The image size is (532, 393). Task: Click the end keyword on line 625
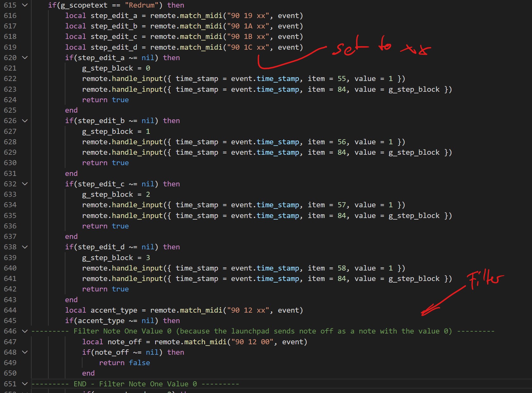(71, 110)
